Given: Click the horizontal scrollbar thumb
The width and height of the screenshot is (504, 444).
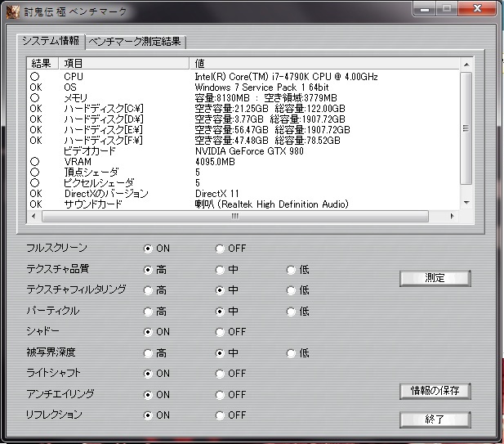Looking at the screenshot, I should (x=235, y=216).
